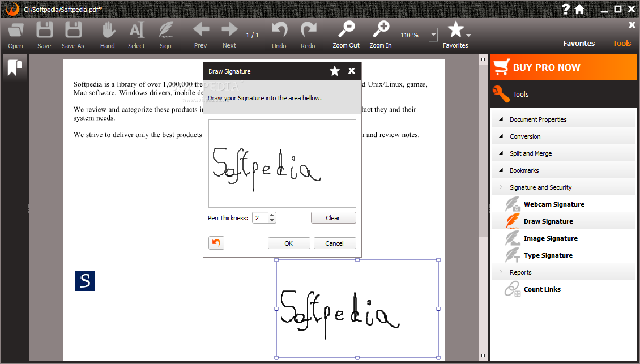Image resolution: width=640 pixels, height=364 pixels.
Task: Click the Tools panel wrench header
Action: pos(564,95)
